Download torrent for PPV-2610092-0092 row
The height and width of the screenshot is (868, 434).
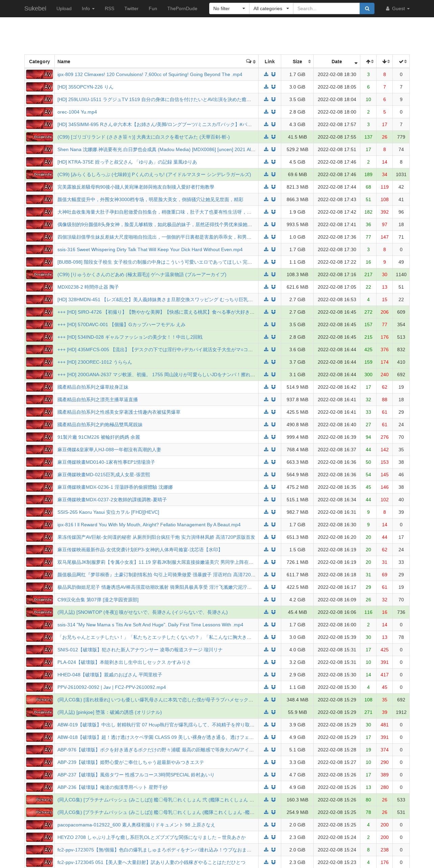266,687
